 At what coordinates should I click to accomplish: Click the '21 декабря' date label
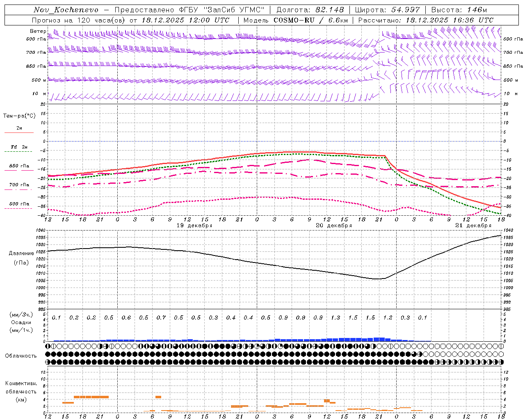(473, 226)
